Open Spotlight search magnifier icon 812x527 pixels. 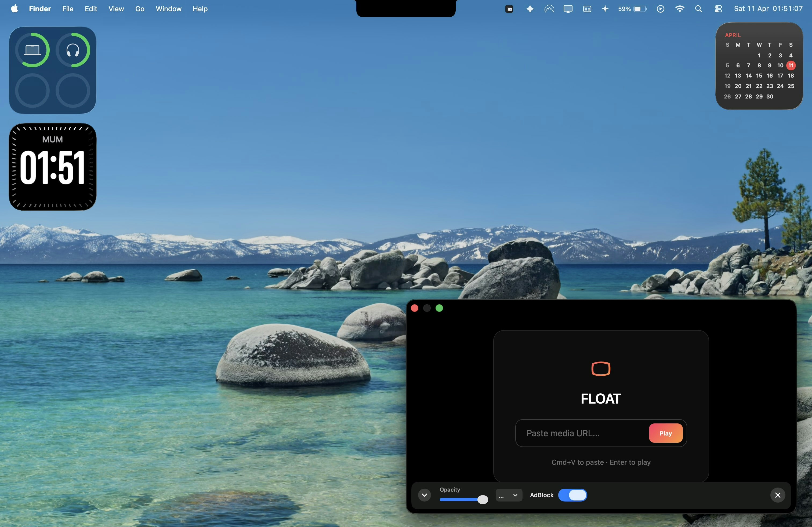[x=698, y=9]
